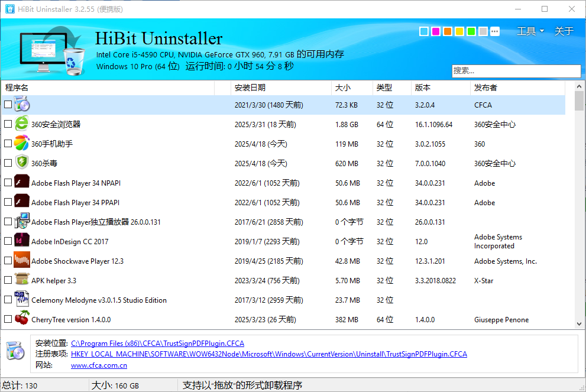Check the box for 360手机助手

point(8,143)
